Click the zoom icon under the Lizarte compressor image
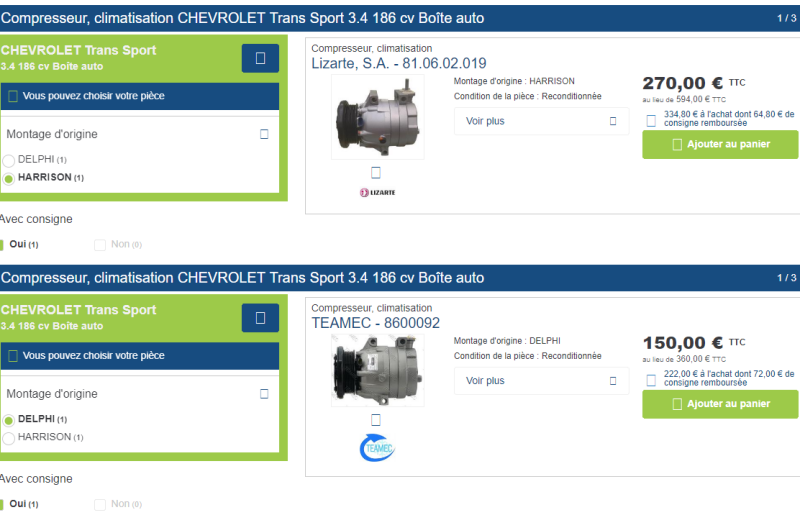Screen dimensions: 800x515 (x=376, y=172)
